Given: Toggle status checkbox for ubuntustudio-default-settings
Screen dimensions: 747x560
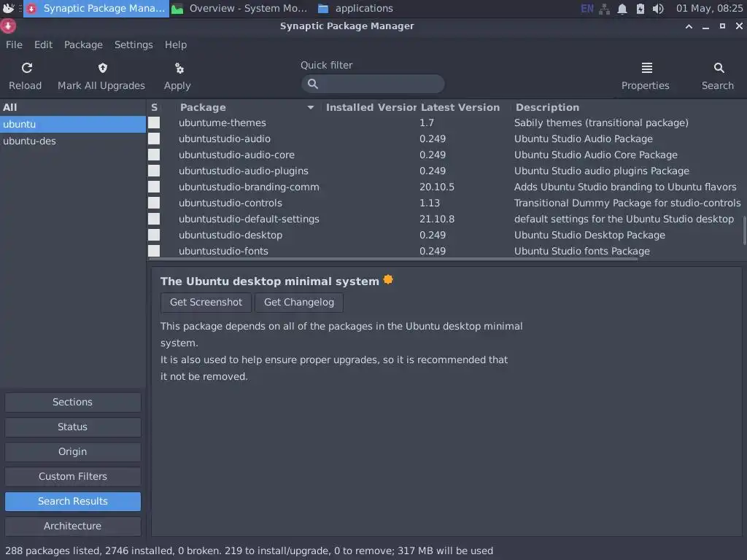Looking at the screenshot, I should pyautogui.click(x=154, y=219).
